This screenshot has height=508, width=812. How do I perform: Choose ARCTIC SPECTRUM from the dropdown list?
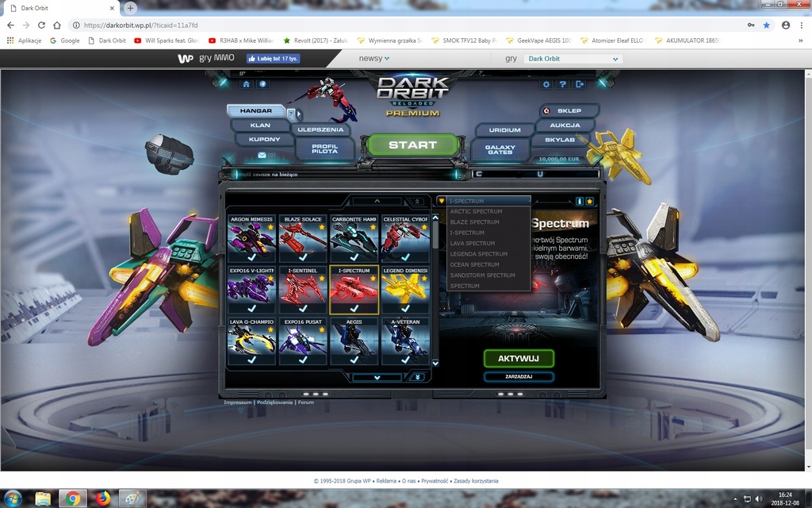pos(488,211)
